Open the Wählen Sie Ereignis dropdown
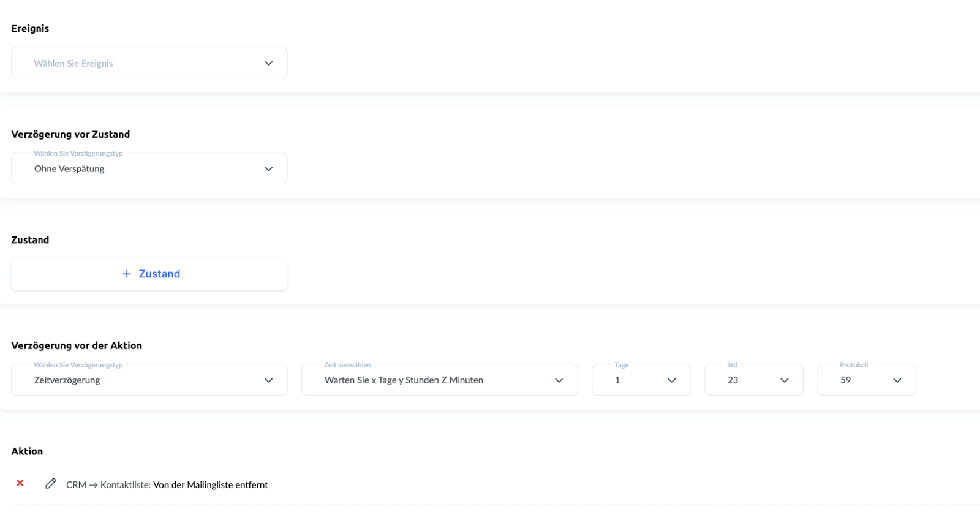This screenshot has width=980, height=512. pos(149,63)
